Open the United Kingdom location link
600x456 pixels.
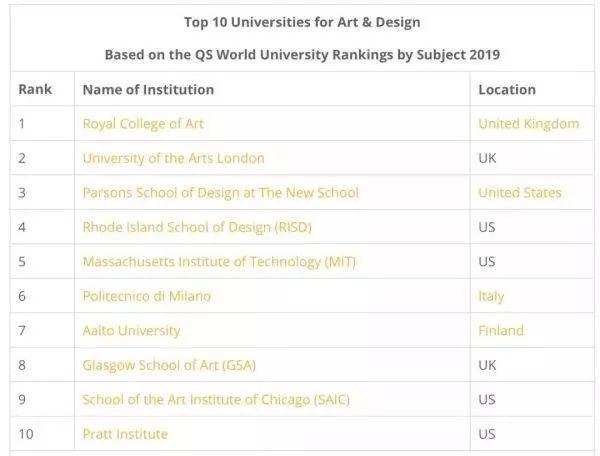click(528, 124)
